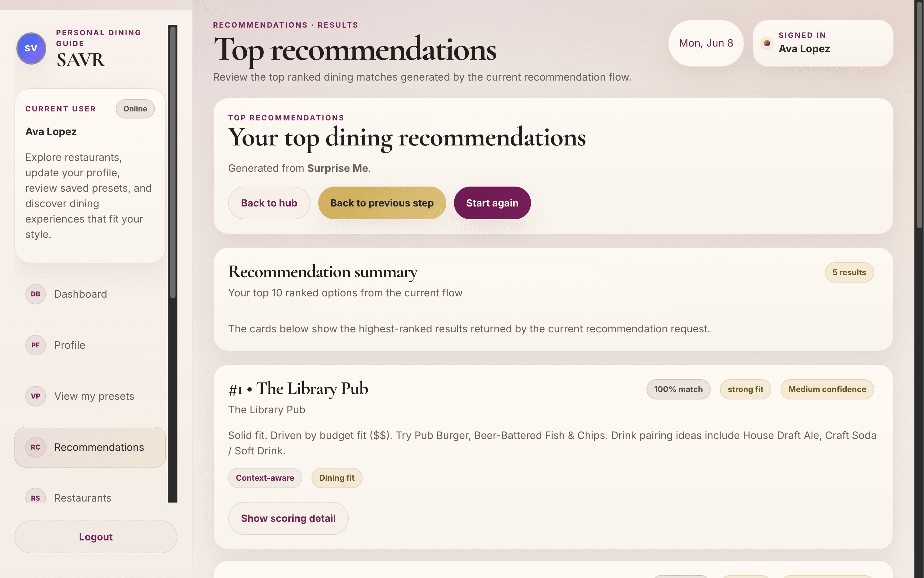Click Ava Lopez name in Current User card
This screenshot has width=924, height=578.
51,132
